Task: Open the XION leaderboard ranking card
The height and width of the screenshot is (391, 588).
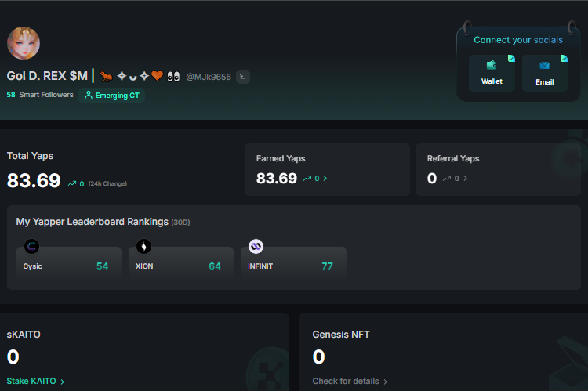Action: coord(181,262)
